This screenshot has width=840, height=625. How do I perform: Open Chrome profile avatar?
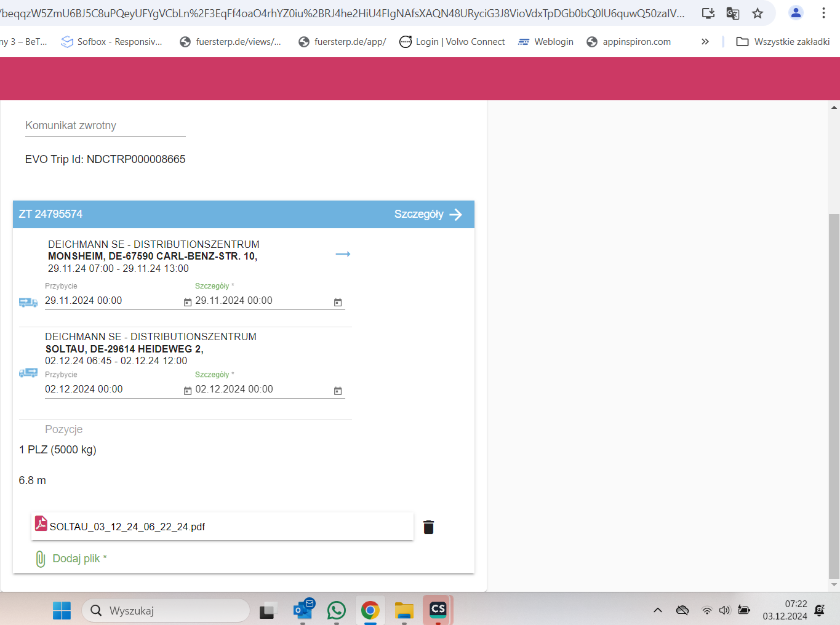pyautogui.click(x=796, y=13)
